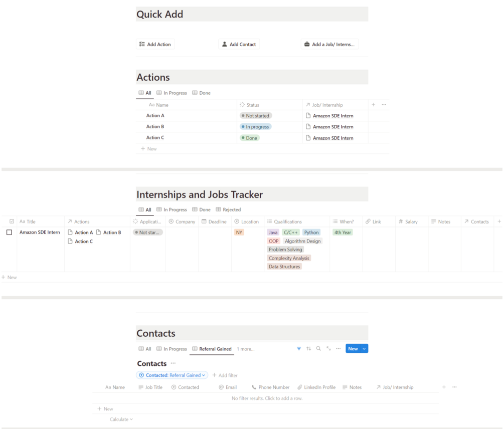Screen dimensions: 504x429
Task: Open Contacts database in full page
Action: click(328, 349)
